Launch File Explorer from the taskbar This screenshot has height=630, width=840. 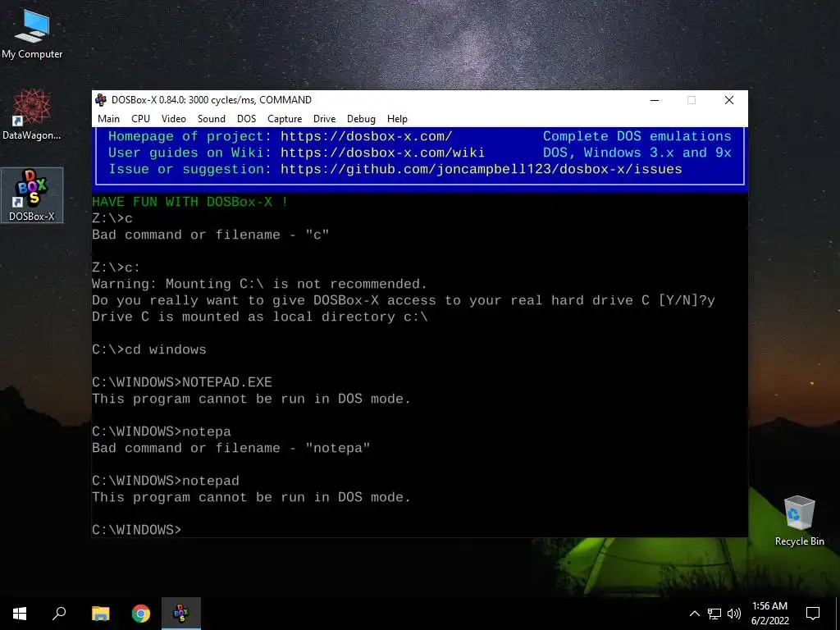point(100,614)
